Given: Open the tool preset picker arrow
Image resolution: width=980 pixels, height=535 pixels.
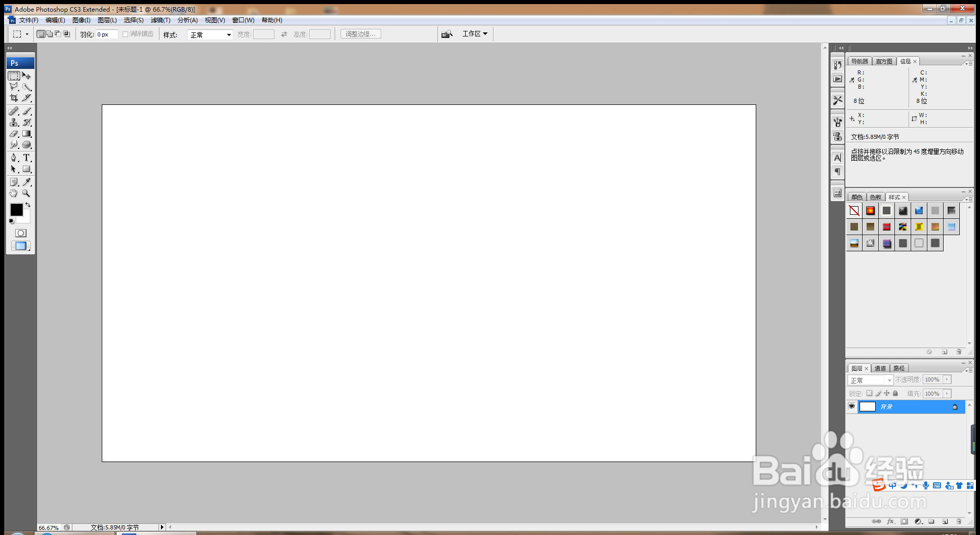Looking at the screenshot, I should coord(27,34).
